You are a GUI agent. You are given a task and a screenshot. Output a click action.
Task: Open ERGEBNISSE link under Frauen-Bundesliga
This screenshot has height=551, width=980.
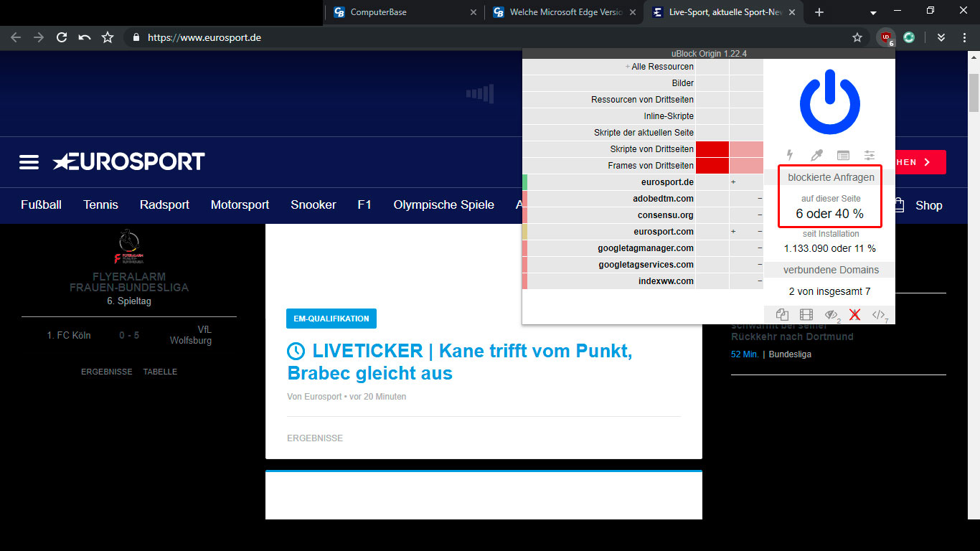pos(107,372)
